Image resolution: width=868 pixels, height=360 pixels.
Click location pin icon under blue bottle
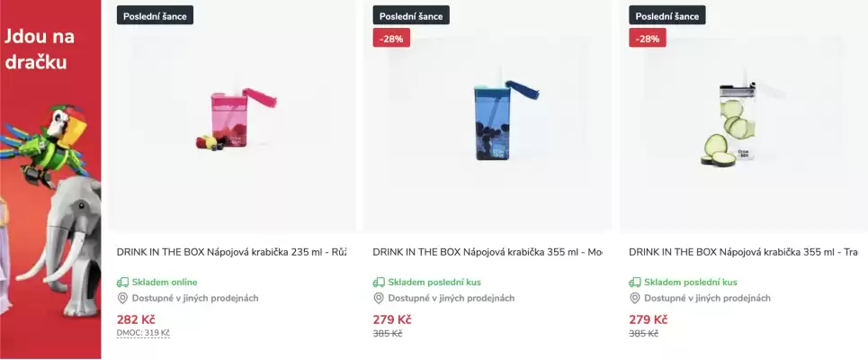coord(379,299)
